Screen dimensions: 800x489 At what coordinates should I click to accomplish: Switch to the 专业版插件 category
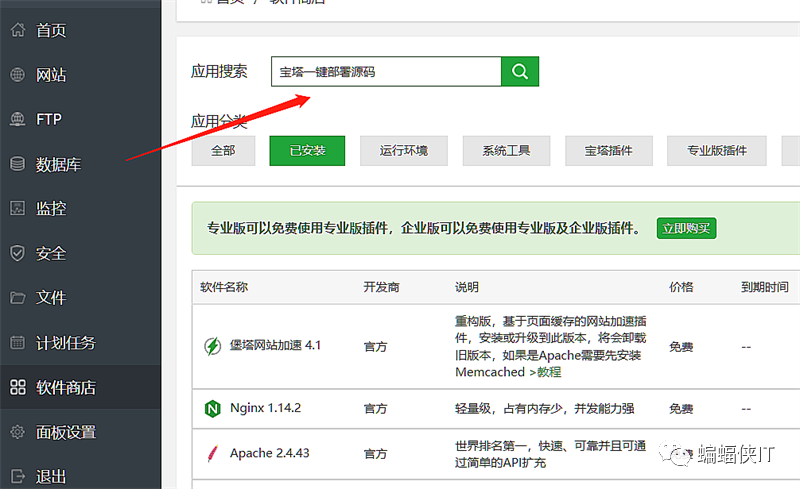pyautogui.click(x=717, y=151)
